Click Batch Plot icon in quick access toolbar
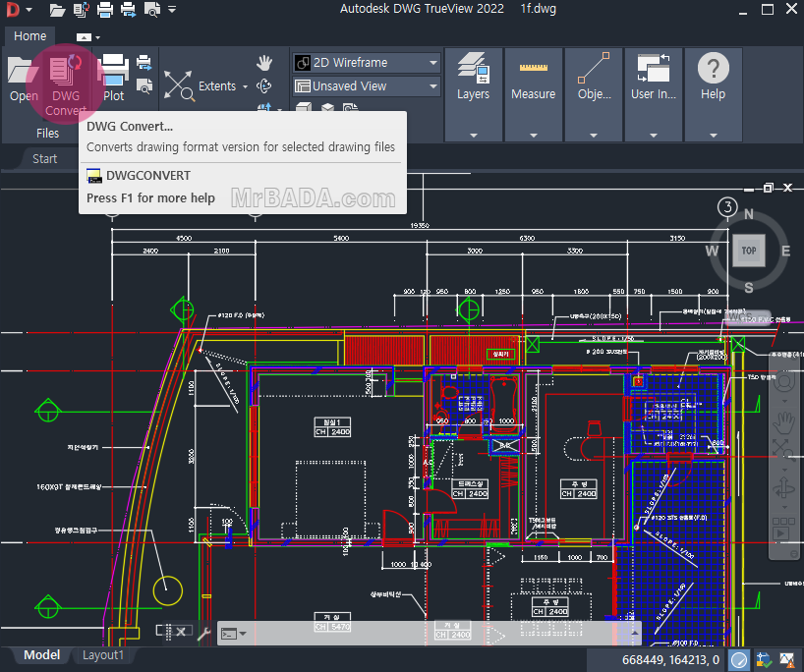The width and height of the screenshot is (804, 672). (128, 10)
